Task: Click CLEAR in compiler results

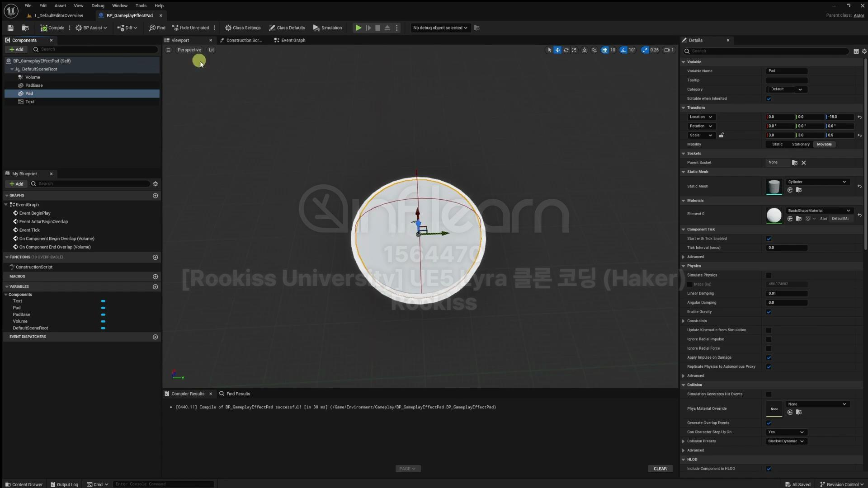Action: pos(660,469)
